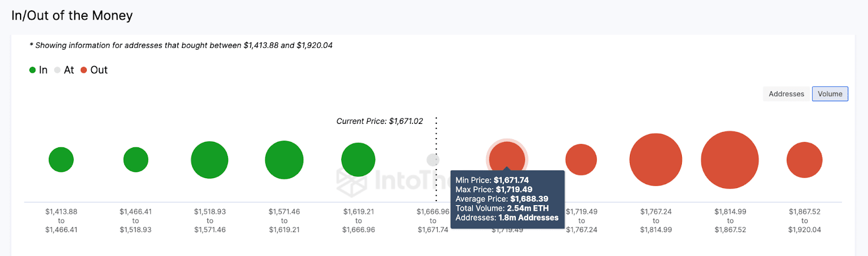This screenshot has height=256, width=868.
Task: Click the Average Price line in the tooltip
Action: click(x=501, y=199)
